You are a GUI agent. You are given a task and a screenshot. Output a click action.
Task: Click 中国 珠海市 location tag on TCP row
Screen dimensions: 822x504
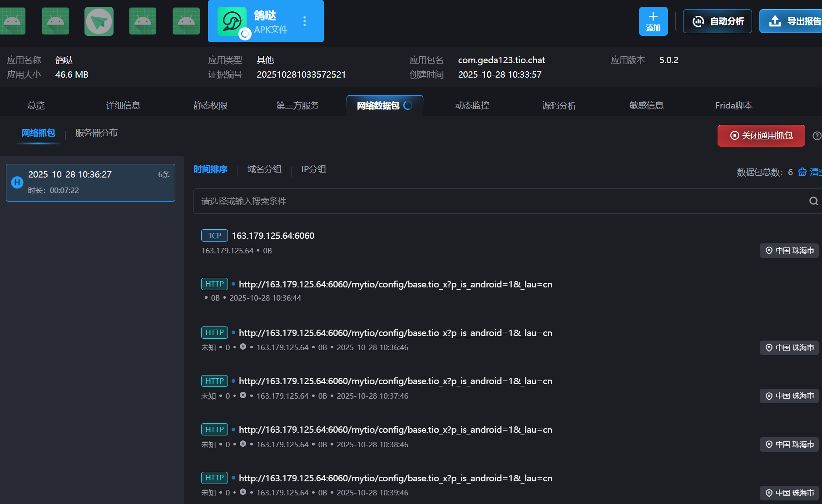pyautogui.click(x=789, y=251)
